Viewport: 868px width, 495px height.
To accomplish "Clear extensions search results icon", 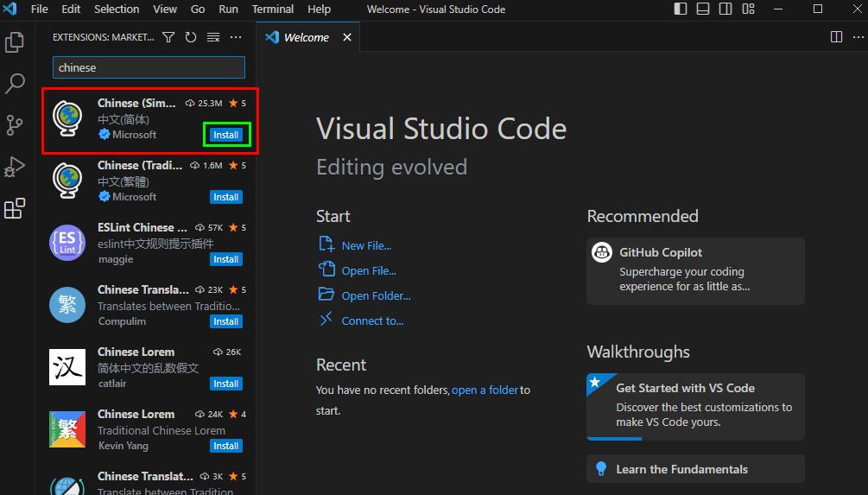I will pos(213,37).
